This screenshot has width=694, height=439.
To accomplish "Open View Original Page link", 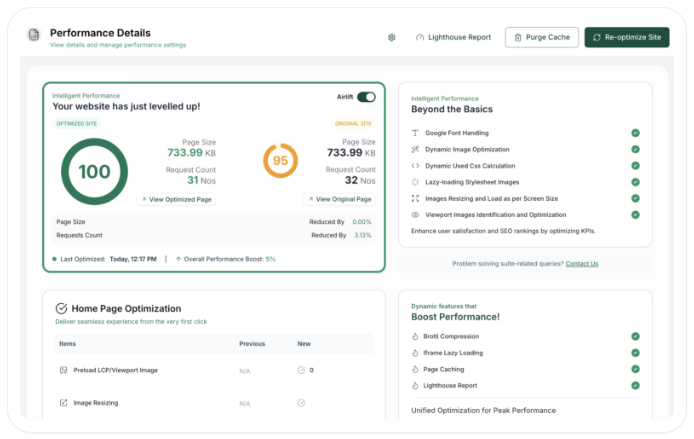I will coord(339,200).
